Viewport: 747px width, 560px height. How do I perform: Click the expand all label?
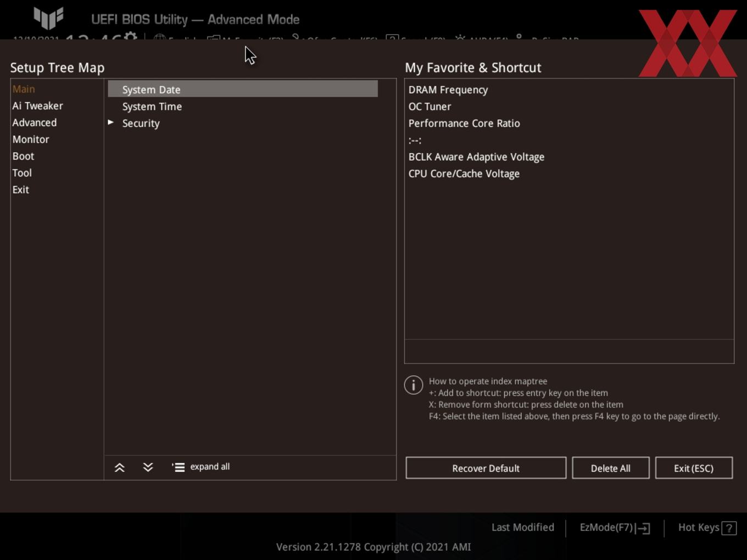coord(210,467)
